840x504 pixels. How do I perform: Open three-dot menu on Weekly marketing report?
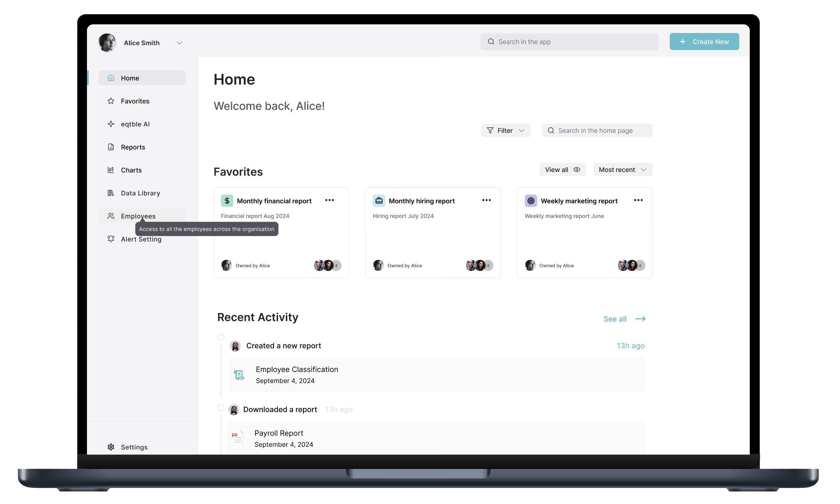click(x=638, y=200)
